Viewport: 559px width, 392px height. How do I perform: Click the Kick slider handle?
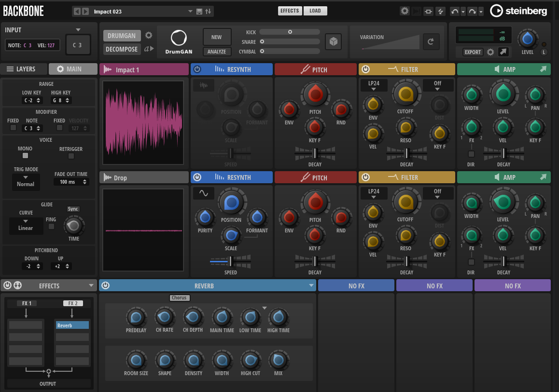290,32
